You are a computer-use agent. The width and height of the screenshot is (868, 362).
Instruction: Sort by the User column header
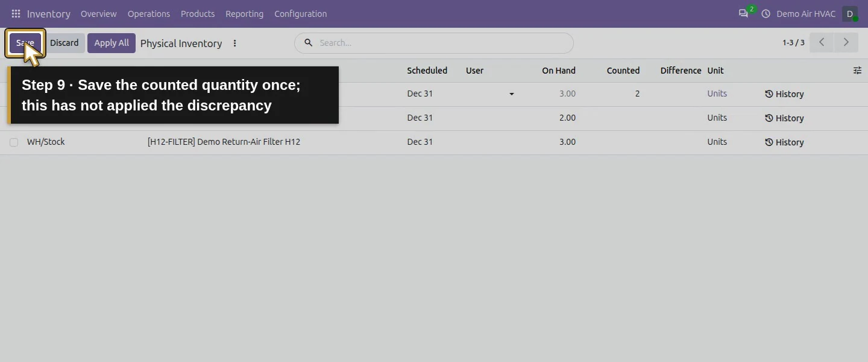coord(475,71)
